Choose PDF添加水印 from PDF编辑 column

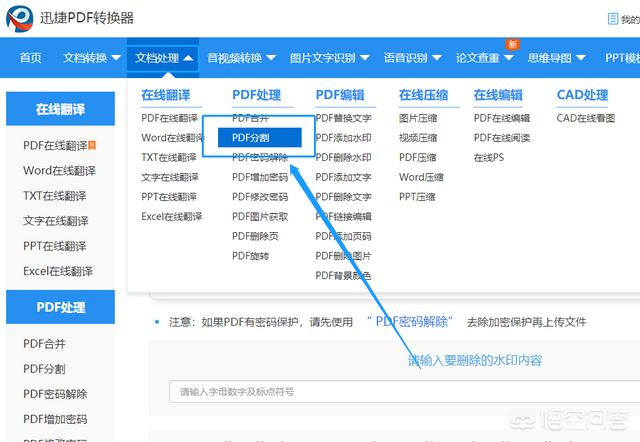[343, 138]
